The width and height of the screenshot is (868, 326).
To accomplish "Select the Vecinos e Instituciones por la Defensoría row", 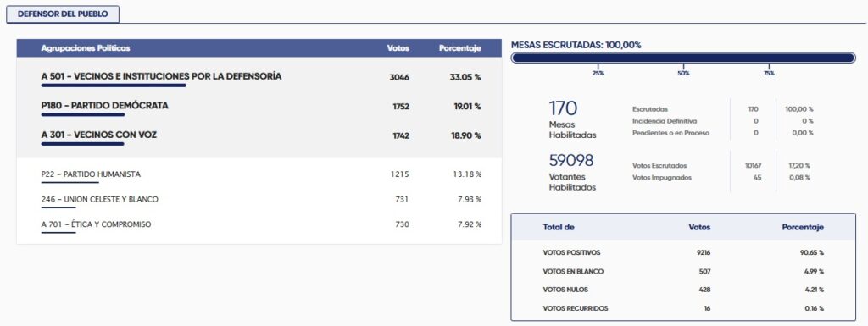I will 259,77.
